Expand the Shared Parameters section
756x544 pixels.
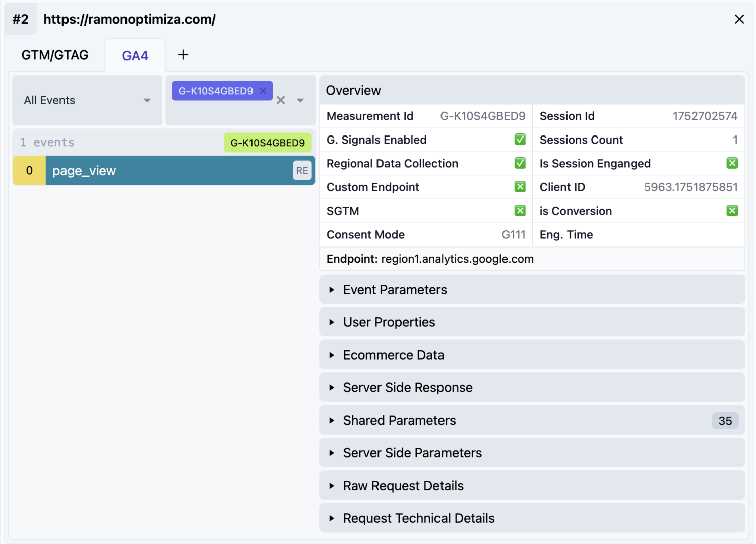click(532, 421)
